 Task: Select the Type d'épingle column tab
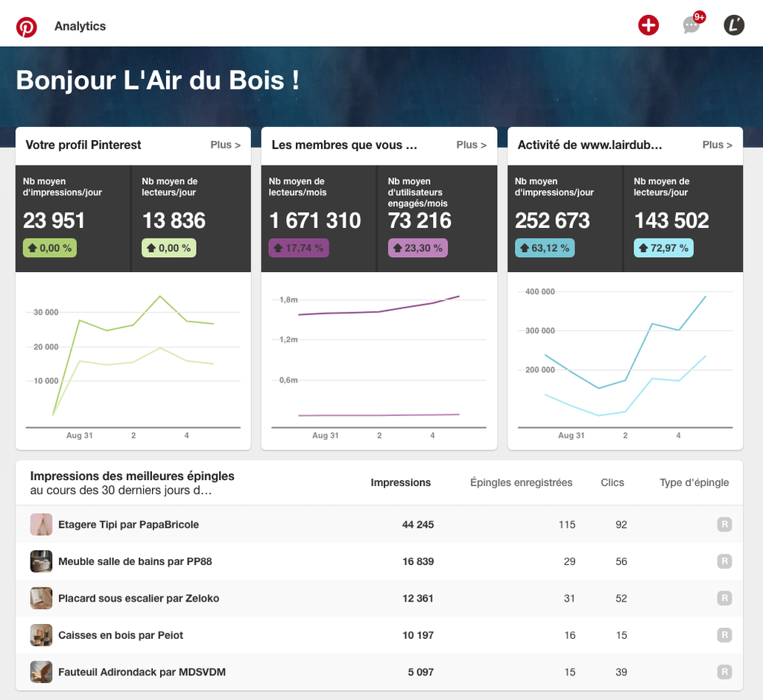[694, 482]
